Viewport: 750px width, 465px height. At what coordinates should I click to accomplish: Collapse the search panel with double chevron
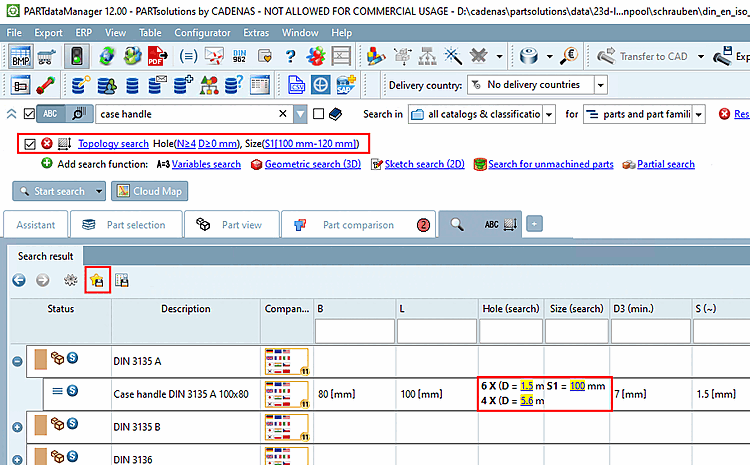[11, 114]
